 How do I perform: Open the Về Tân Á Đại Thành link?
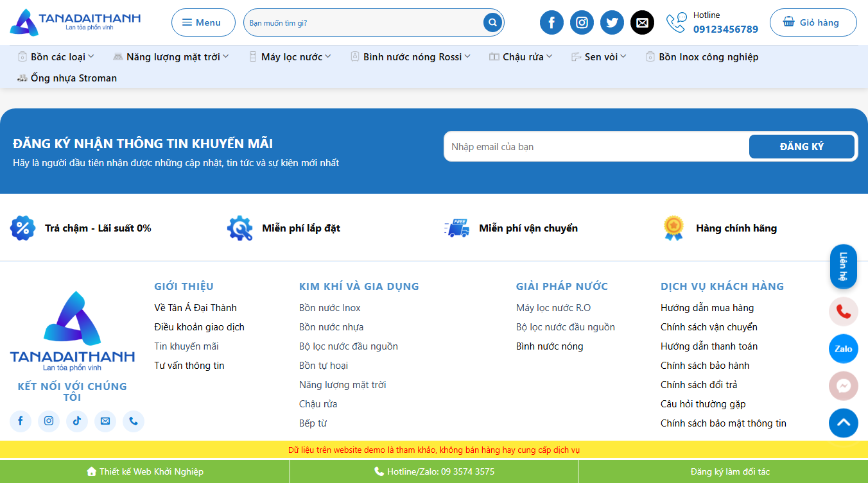pyautogui.click(x=196, y=308)
